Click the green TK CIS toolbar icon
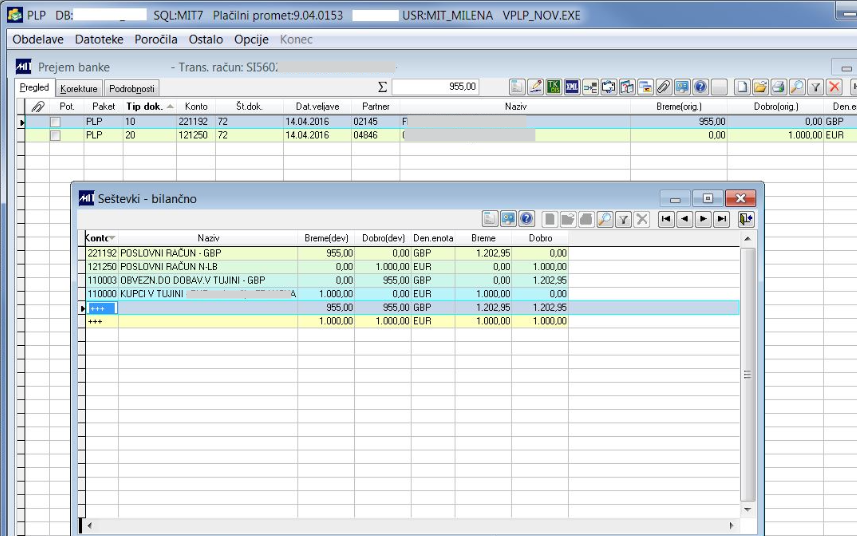The image size is (857, 536). 554,86
